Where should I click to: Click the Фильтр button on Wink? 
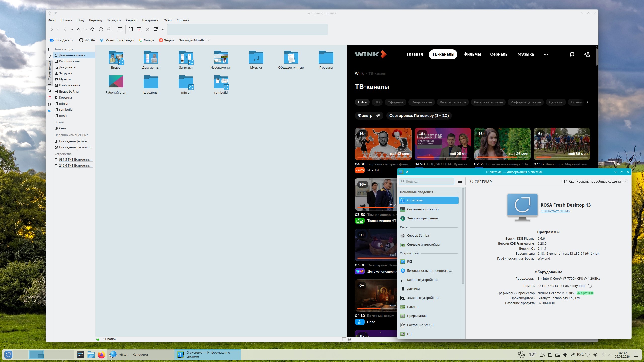pyautogui.click(x=369, y=116)
